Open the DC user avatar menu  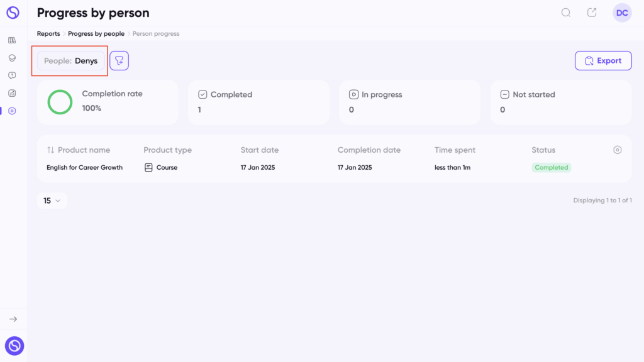pos(622,13)
